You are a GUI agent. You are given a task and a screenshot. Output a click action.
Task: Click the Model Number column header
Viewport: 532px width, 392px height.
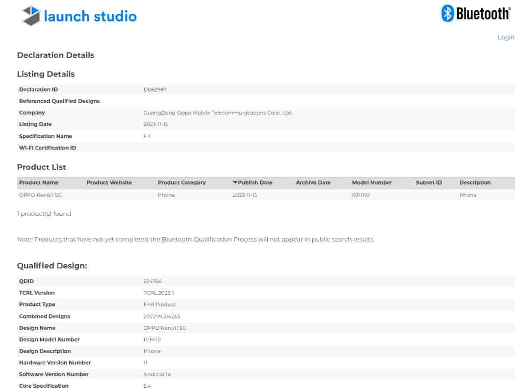point(372,182)
